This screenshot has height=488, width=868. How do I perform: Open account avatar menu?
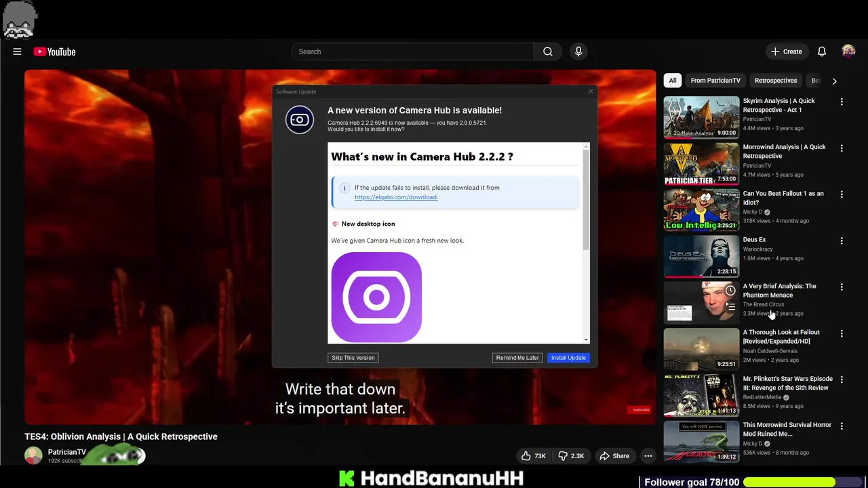[x=848, y=52]
